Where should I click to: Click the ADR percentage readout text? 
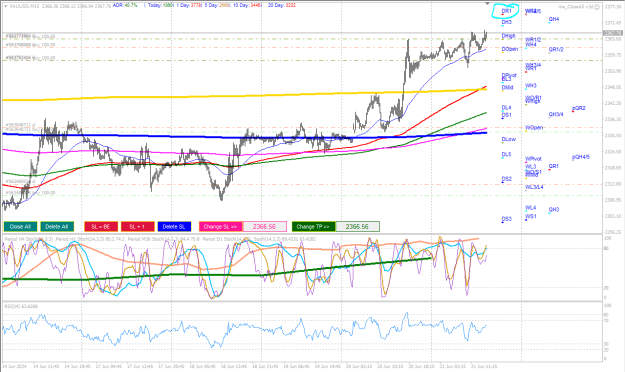125,6
